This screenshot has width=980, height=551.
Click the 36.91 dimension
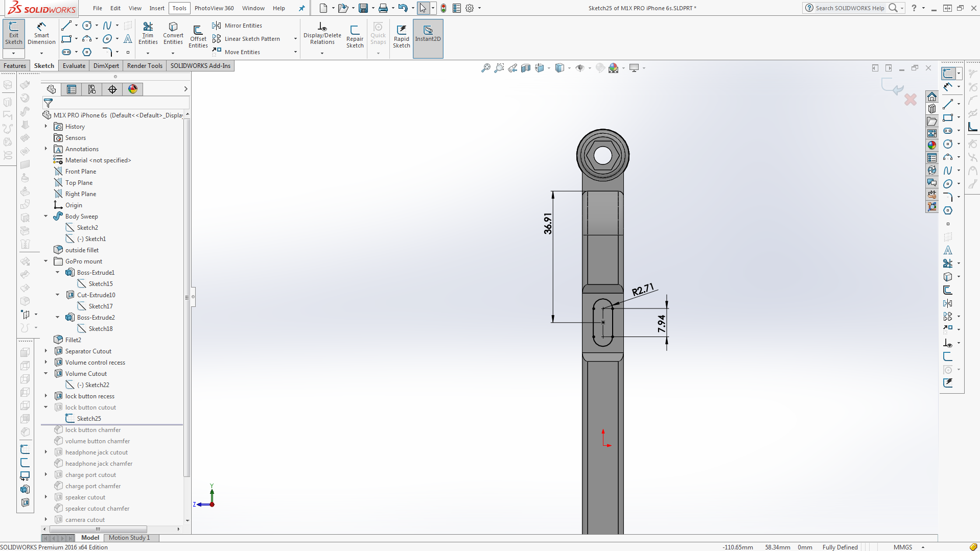[x=548, y=224]
